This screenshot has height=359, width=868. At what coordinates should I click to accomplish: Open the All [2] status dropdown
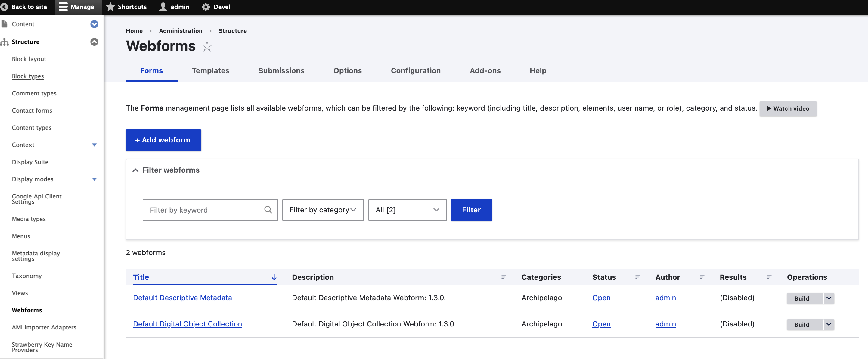pos(407,210)
